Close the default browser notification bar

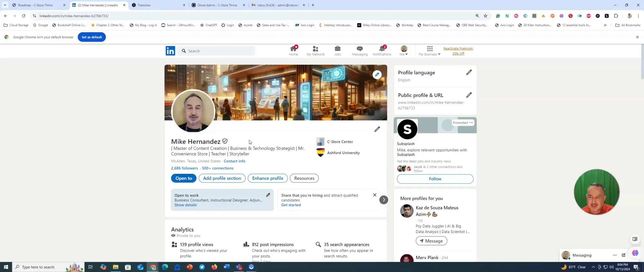coord(637,37)
